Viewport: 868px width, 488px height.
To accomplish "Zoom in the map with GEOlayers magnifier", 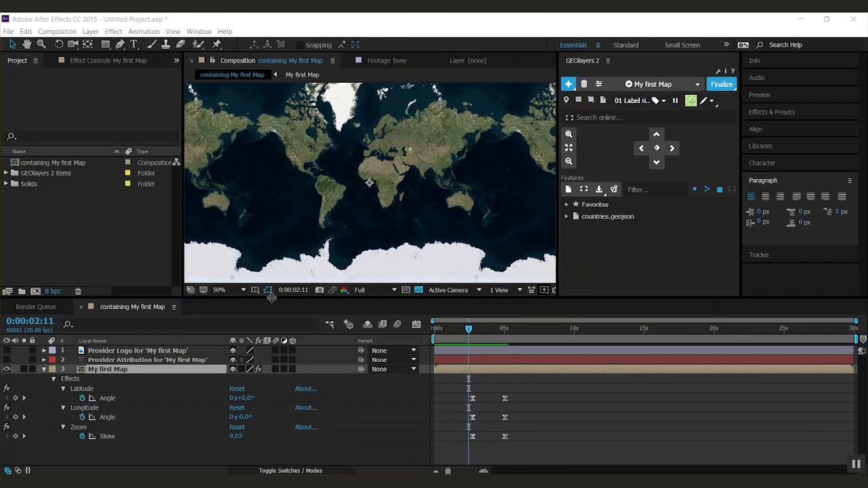I will click(569, 134).
